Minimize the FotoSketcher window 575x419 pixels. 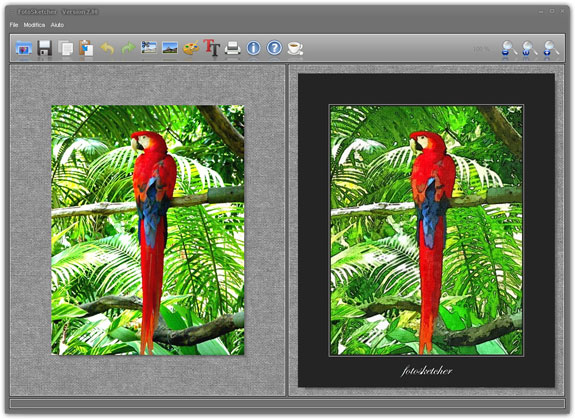(541, 11)
